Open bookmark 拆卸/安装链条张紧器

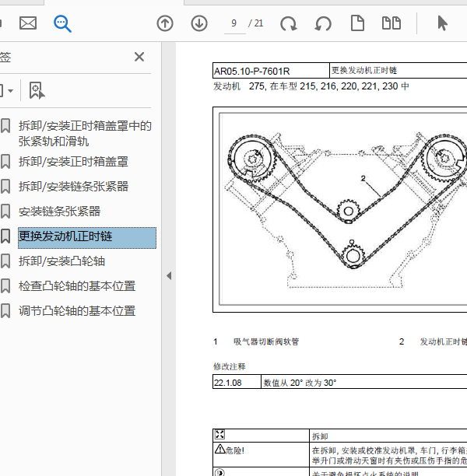(73, 187)
